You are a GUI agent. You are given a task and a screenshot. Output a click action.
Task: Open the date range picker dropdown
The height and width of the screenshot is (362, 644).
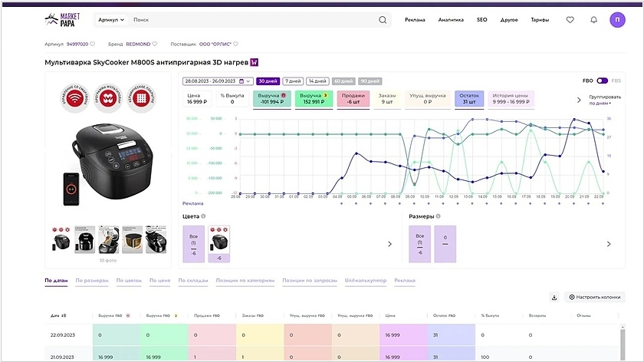[x=218, y=81]
